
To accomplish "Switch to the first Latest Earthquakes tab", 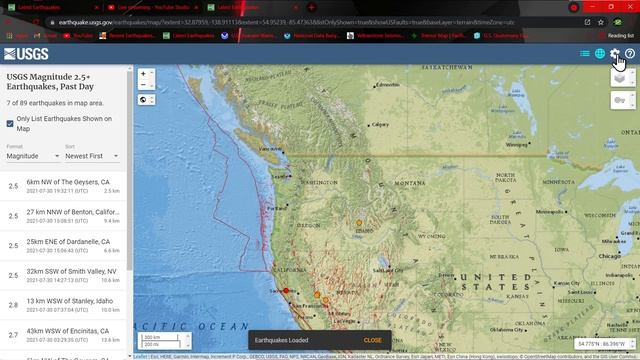I will [x=52, y=7].
